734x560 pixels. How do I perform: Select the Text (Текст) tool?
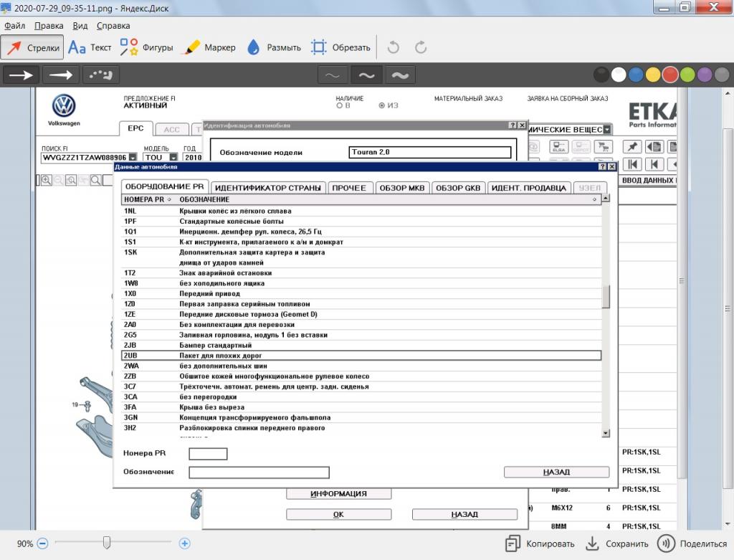coord(90,47)
